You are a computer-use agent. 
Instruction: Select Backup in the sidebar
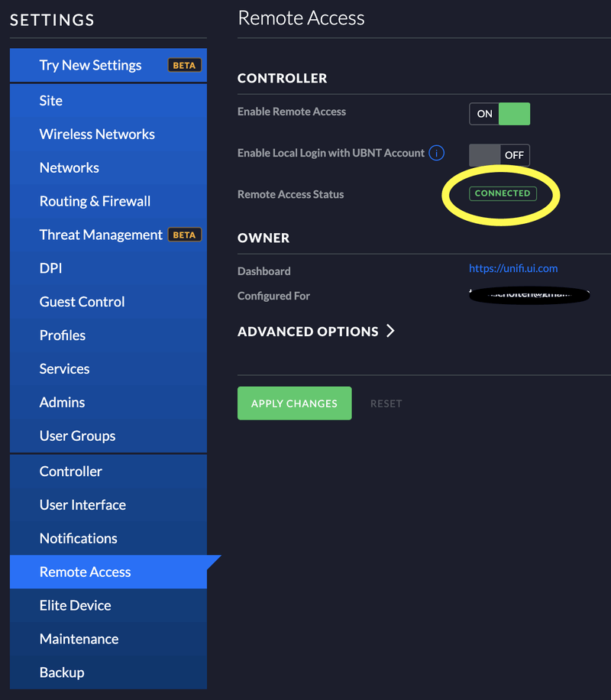[x=62, y=672]
